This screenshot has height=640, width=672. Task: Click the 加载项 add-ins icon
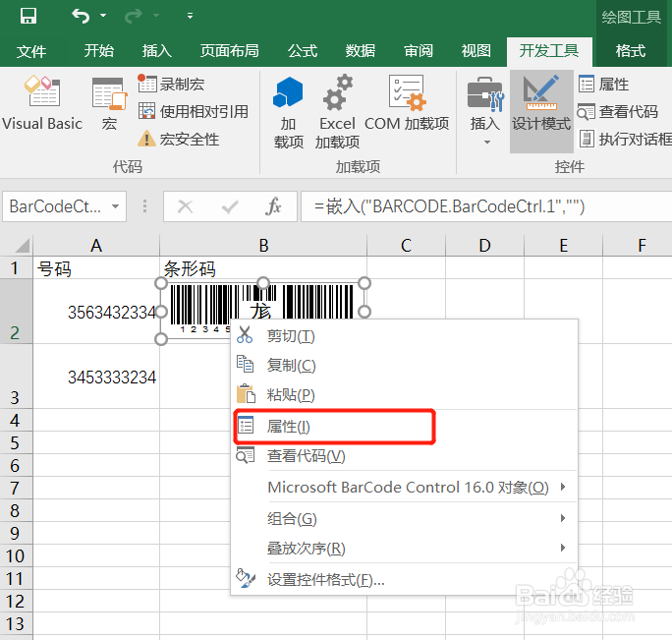tap(288, 112)
